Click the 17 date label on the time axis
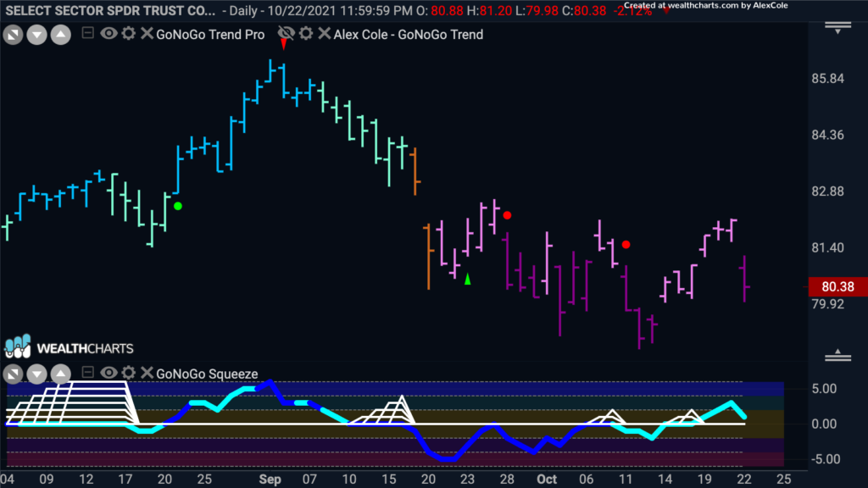This screenshot has height=488, width=868. (x=125, y=480)
